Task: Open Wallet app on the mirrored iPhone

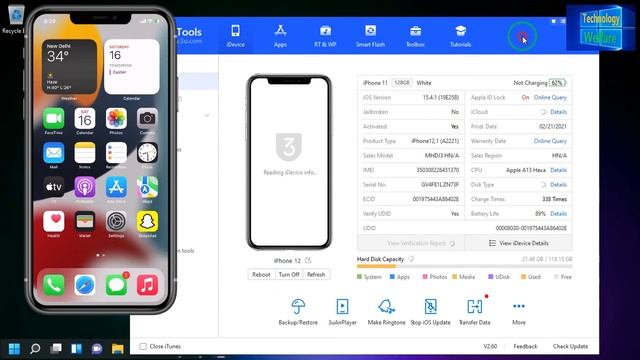Action: coord(85,222)
